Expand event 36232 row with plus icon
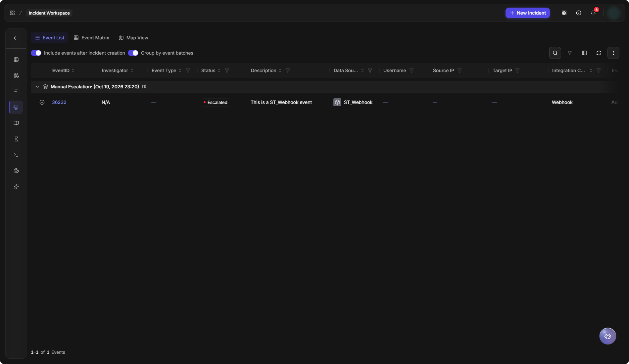This screenshot has height=364, width=629. [x=42, y=102]
